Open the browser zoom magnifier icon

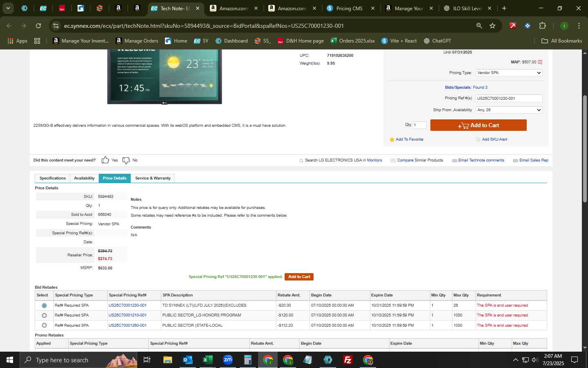(479, 26)
